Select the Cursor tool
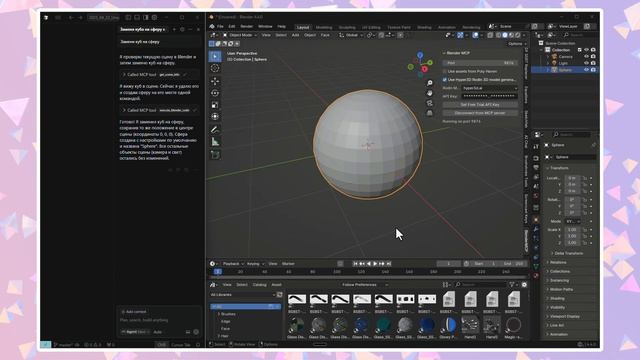Viewport: 640px width, 360px height. (215, 68)
